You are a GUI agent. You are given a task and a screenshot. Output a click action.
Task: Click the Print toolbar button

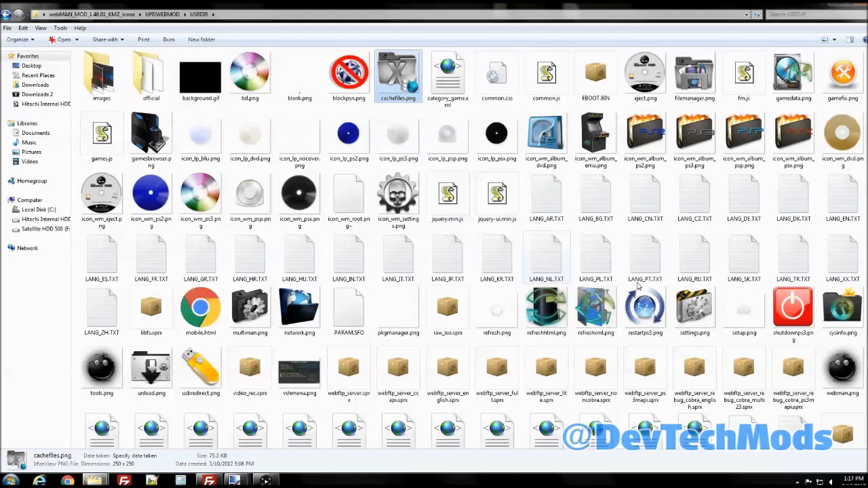pyautogui.click(x=144, y=39)
